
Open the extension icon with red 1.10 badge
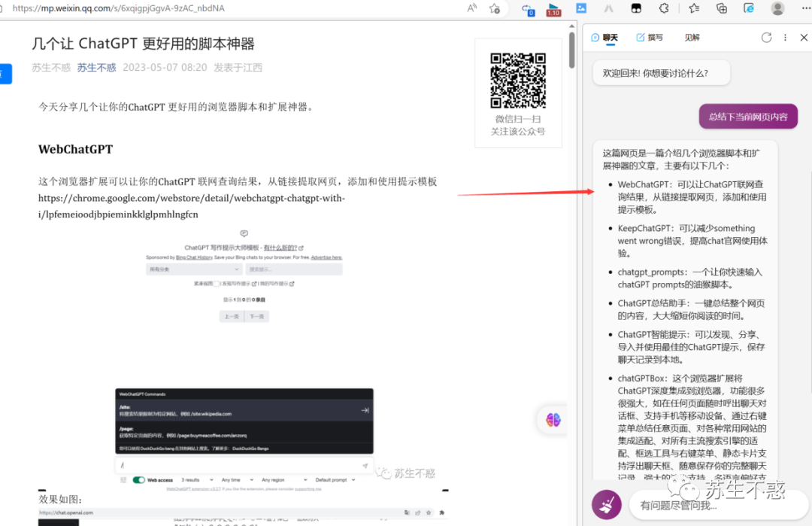pyautogui.click(x=553, y=9)
